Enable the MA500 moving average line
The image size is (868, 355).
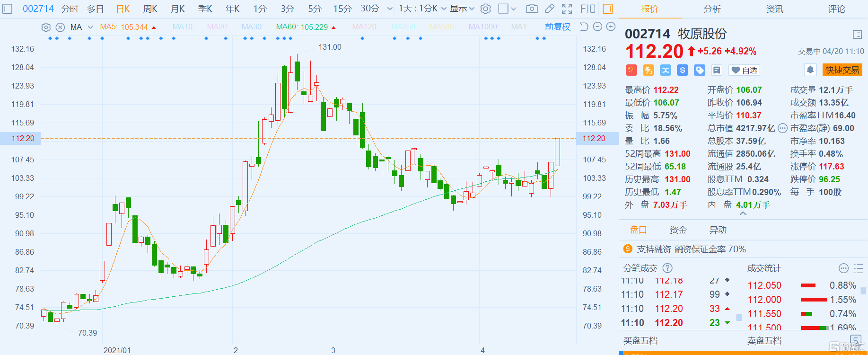pyautogui.click(x=442, y=27)
